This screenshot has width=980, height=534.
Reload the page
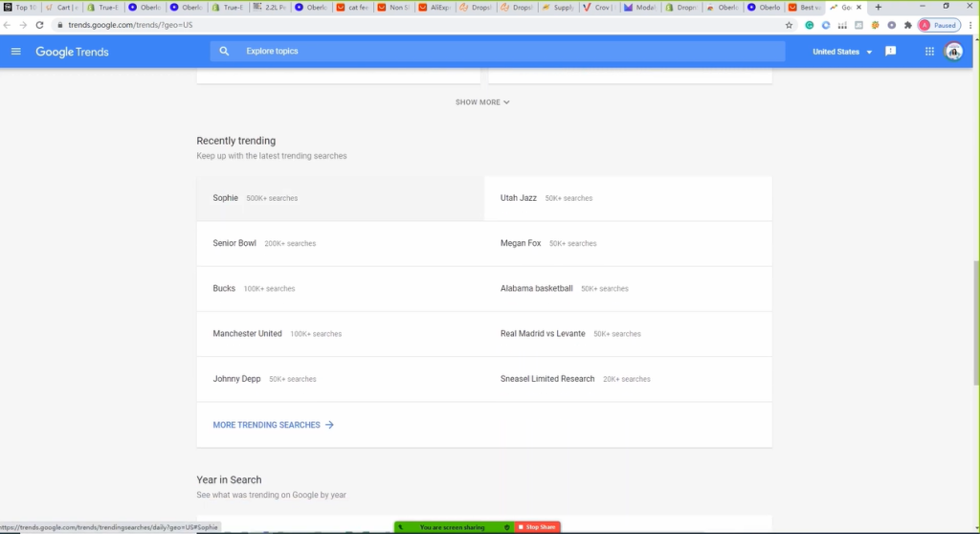[x=39, y=25]
